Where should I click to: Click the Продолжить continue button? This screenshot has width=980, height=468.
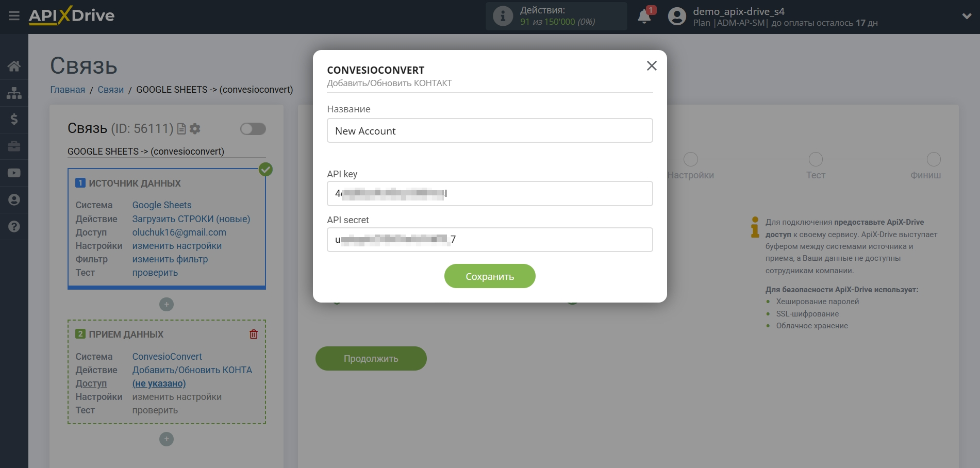(371, 359)
